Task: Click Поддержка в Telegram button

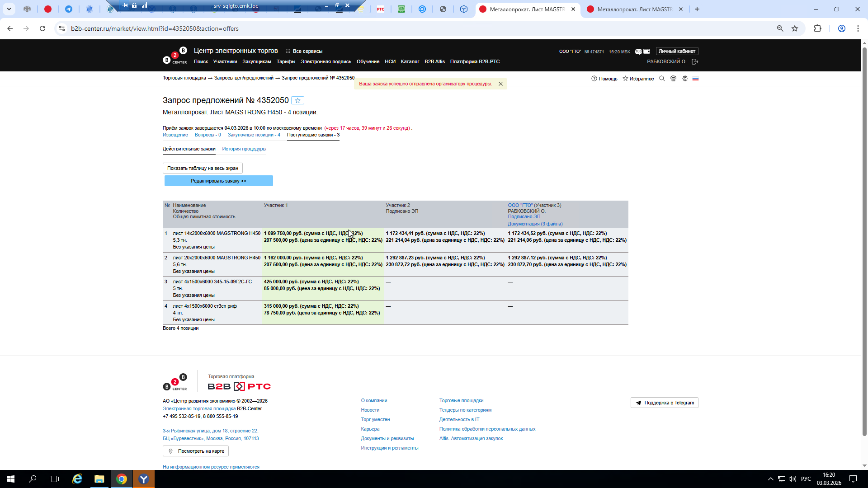Action: [664, 403]
